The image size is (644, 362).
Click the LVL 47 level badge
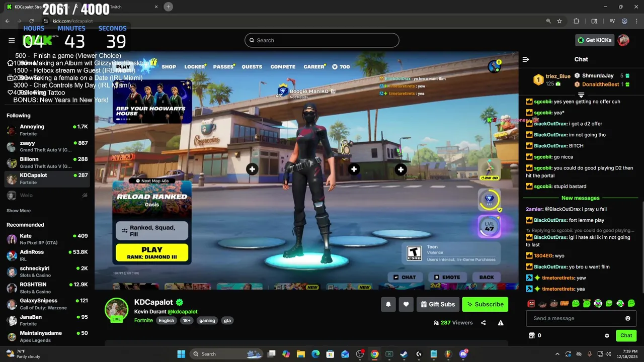489,226
